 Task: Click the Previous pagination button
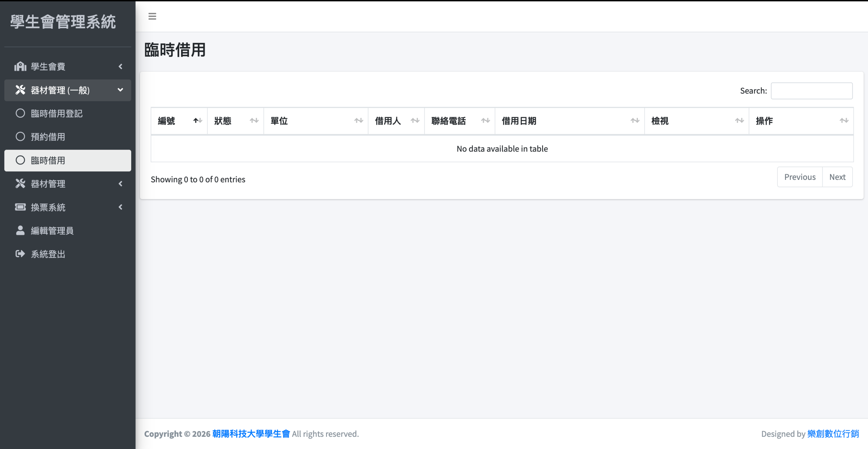pyautogui.click(x=800, y=177)
